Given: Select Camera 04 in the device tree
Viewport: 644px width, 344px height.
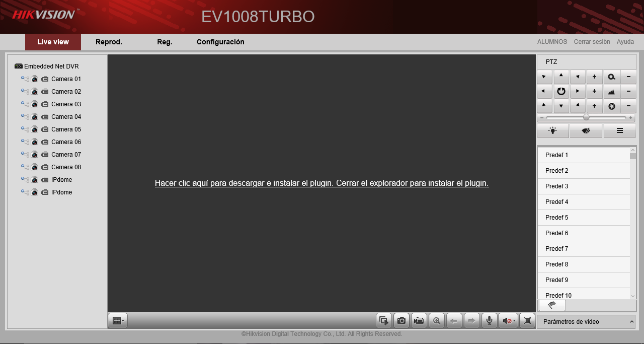Looking at the screenshot, I should [x=66, y=117].
